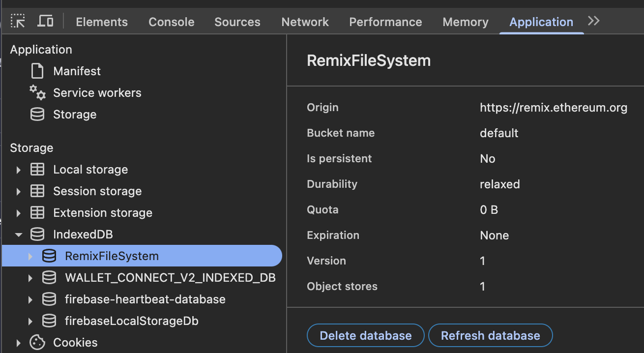
Task: Select the firebaseLocalStorageDb label
Action: pos(132,321)
